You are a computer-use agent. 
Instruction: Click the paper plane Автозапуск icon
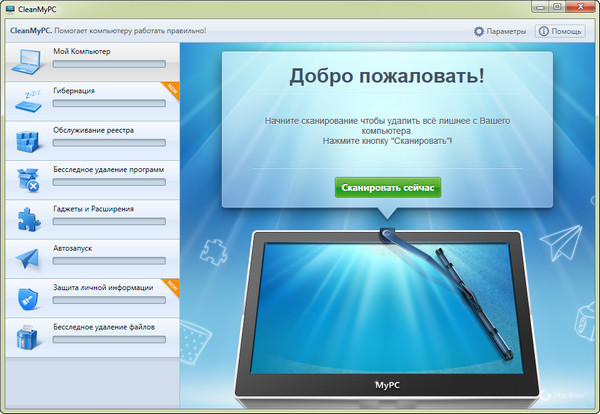pyautogui.click(x=28, y=259)
